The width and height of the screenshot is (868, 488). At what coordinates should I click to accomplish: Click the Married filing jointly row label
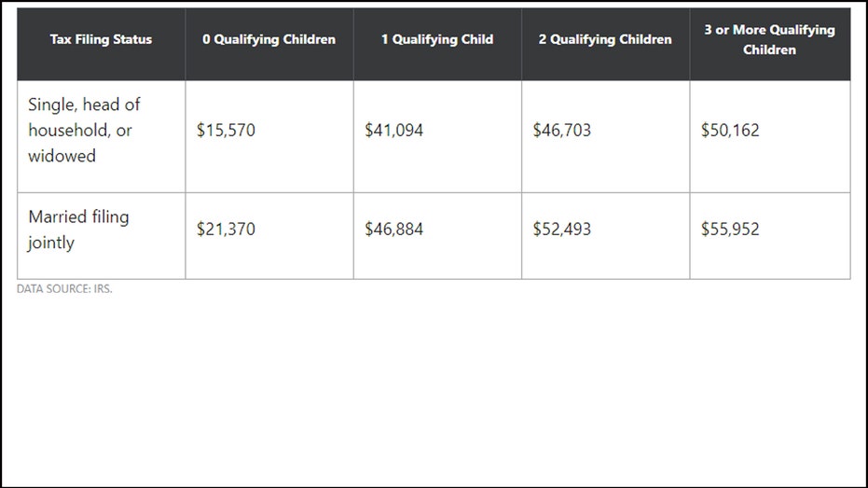click(78, 230)
